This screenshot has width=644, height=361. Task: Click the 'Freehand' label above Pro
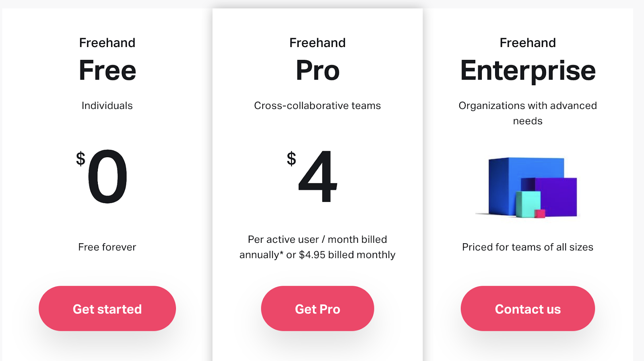point(317,43)
